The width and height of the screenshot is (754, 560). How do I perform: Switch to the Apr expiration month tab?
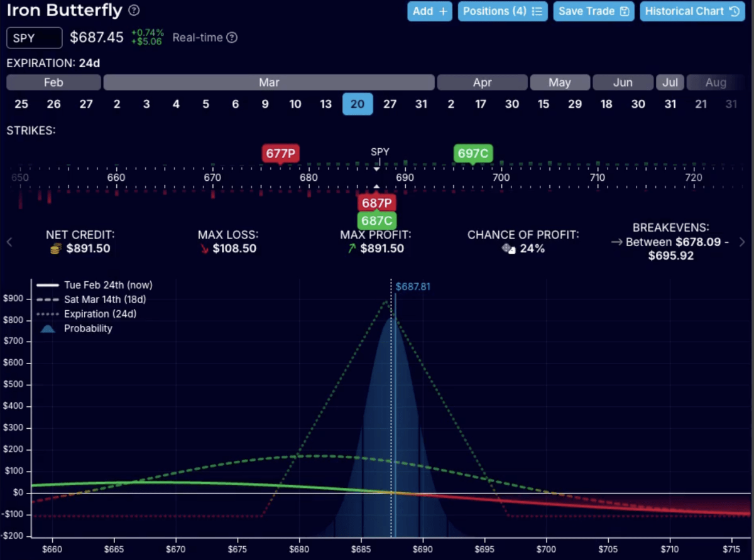482,82
